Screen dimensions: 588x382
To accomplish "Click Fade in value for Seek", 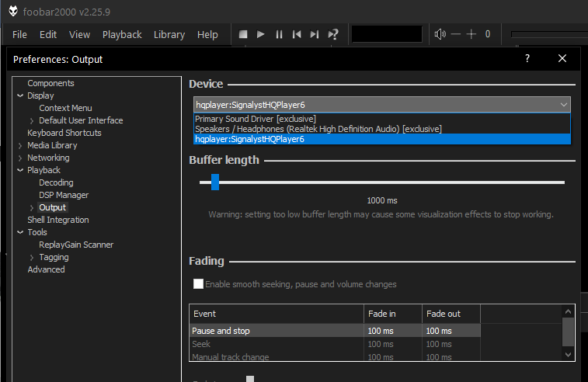I will click(381, 344).
